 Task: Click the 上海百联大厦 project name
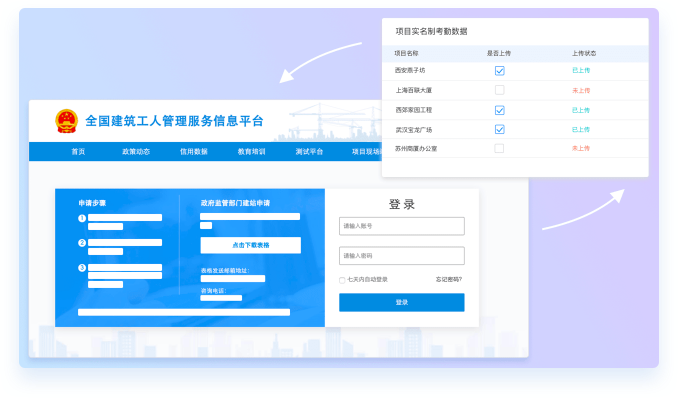point(413,90)
